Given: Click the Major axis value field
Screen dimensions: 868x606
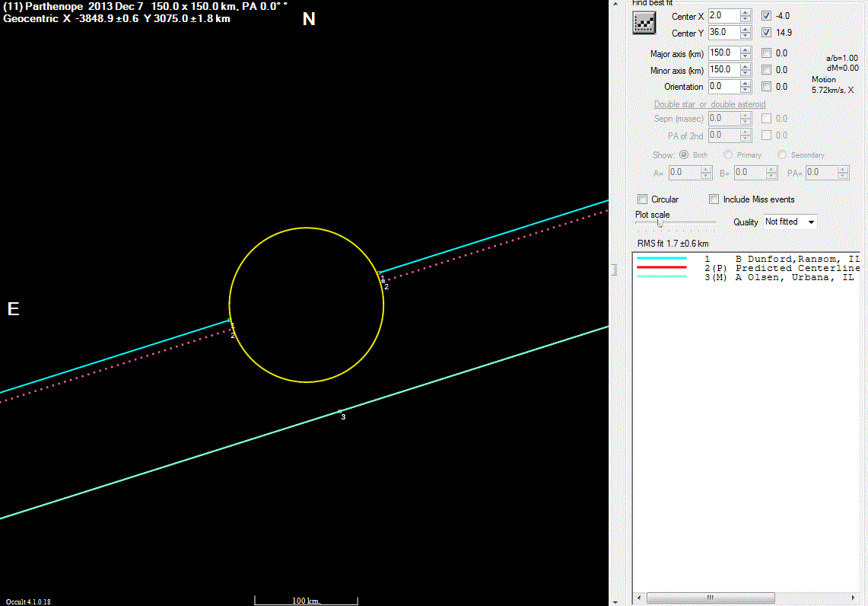Looking at the screenshot, I should 724,53.
